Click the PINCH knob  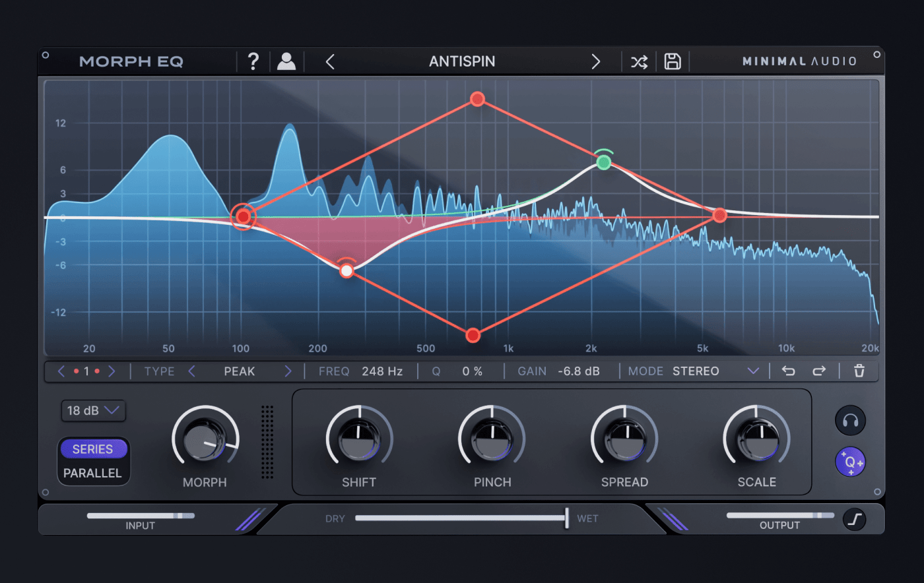492,439
